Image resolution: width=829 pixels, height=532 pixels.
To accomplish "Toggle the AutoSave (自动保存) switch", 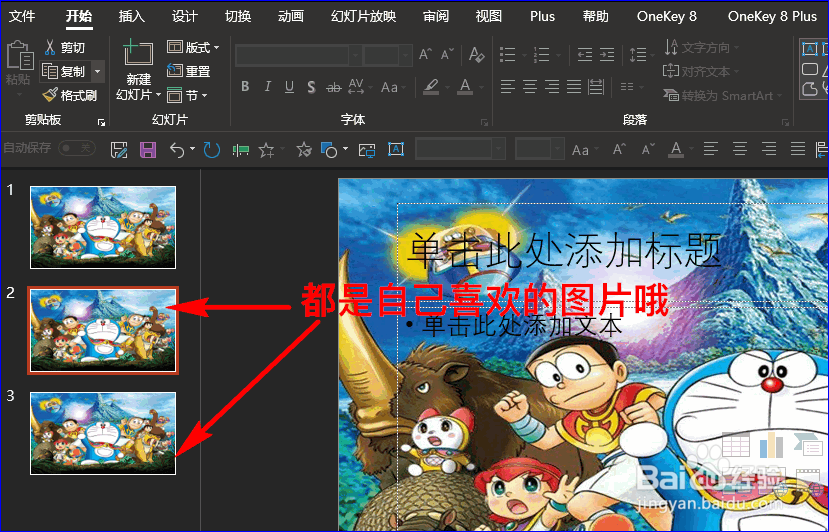I will click(77, 148).
